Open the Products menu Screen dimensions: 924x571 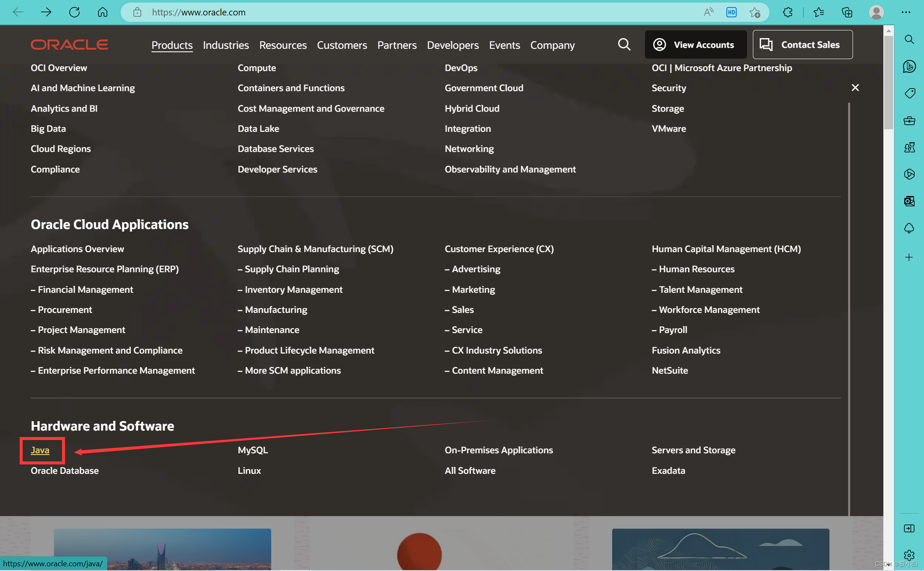pos(172,45)
